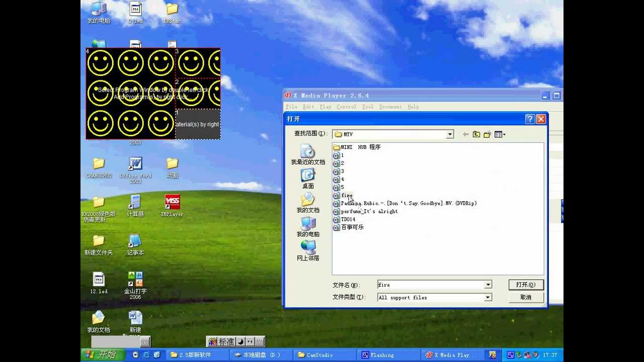The image size is (644, 362).
Task: Open the File menu in X Media Player
Action: [x=291, y=107]
